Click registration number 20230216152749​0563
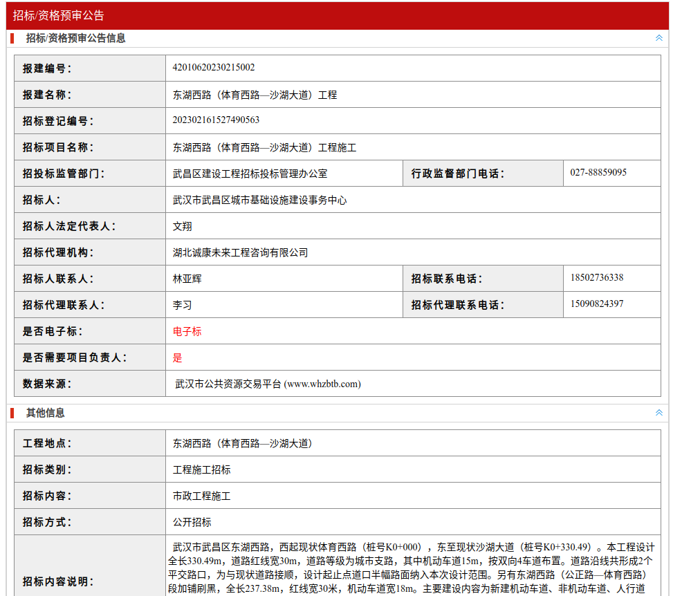Screen dimensions: 700x596 (x=216, y=120)
